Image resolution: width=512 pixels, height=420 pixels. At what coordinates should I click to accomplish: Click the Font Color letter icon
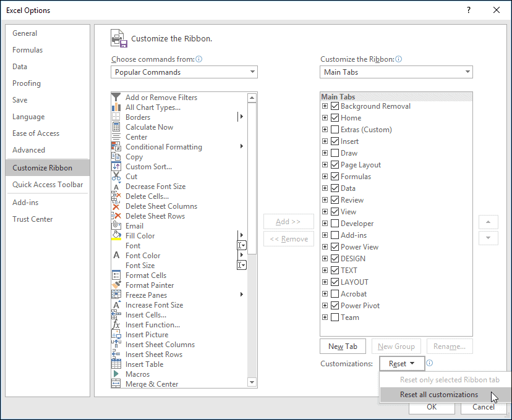[x=116, y=255]
